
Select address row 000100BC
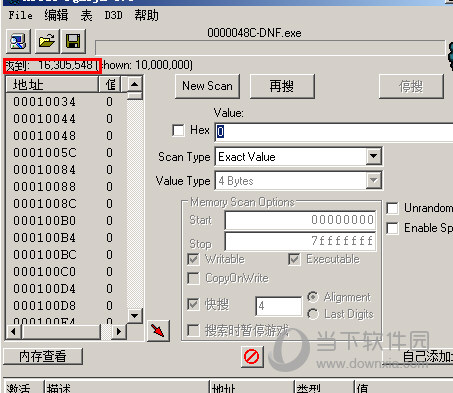coord(66,255)
